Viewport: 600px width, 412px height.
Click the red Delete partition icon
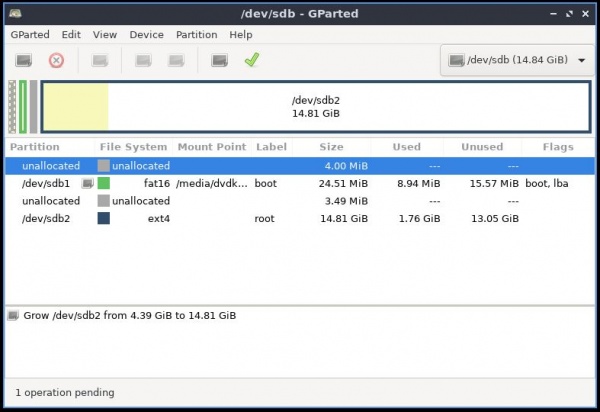pos(56,60)
